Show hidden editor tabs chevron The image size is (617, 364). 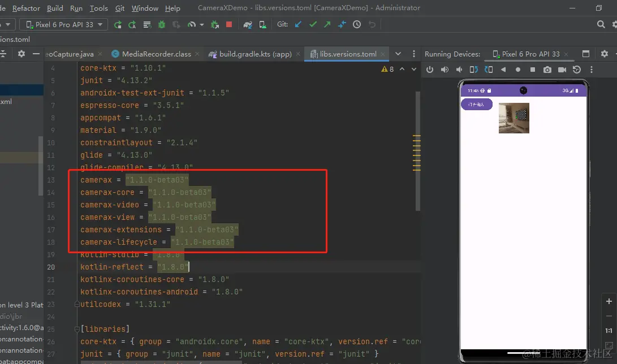coord(398,54)
